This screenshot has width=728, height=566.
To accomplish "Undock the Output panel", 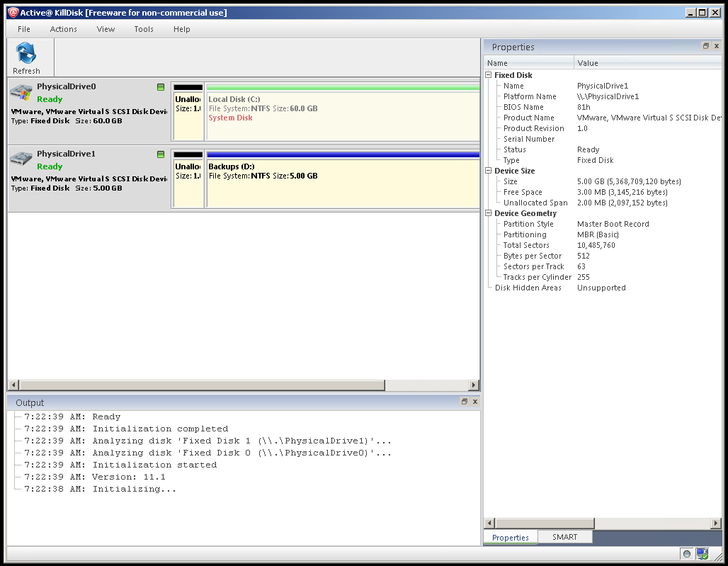I will (x=465, y=402).
